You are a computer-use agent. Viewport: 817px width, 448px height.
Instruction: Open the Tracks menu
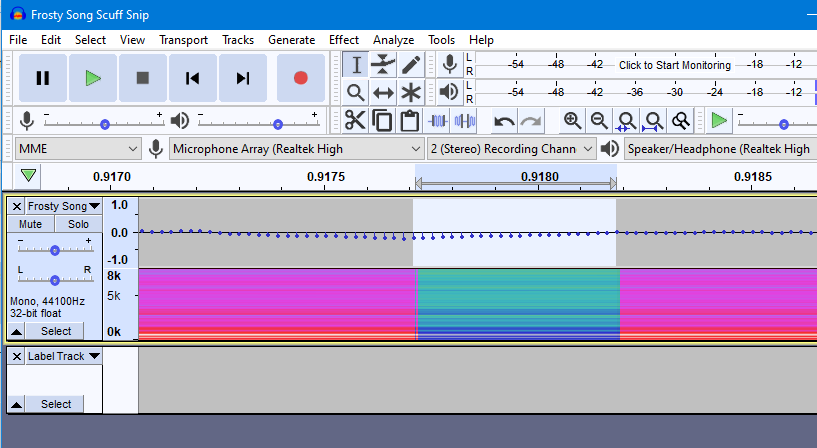tap(238, 40)
